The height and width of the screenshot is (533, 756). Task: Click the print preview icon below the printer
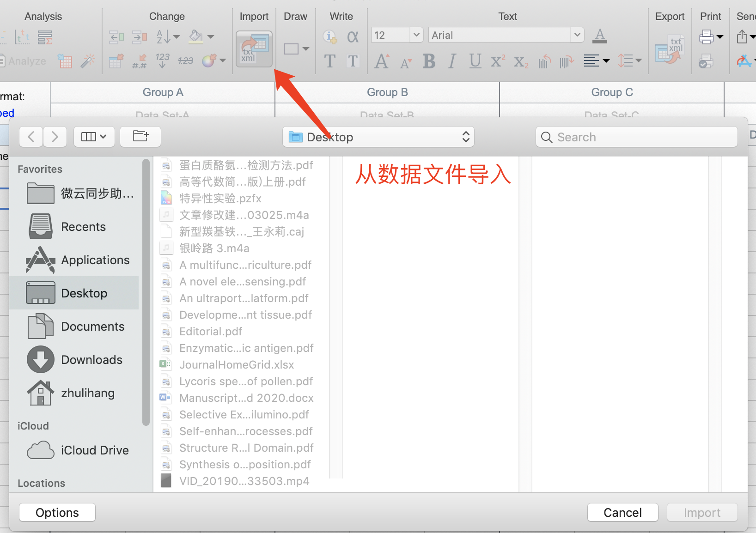click(706, 61)
